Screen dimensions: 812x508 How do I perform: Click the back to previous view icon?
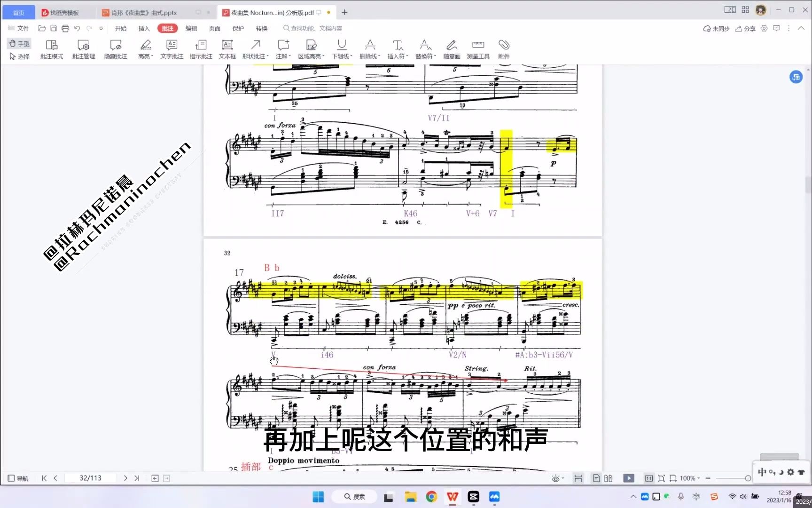point(155,478)
